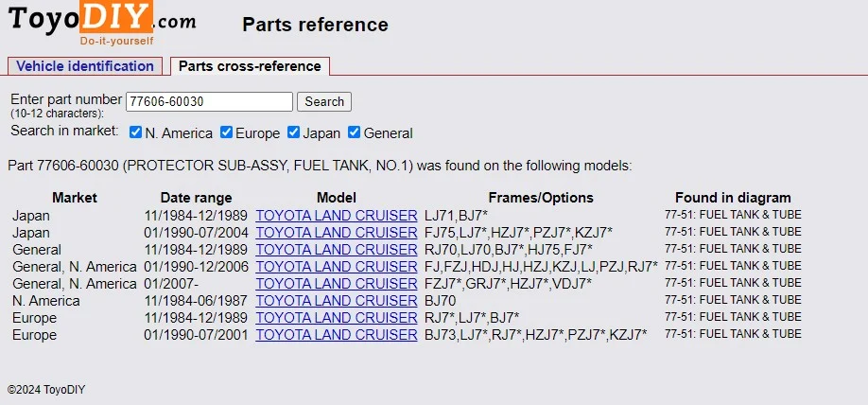The width and height of the screenshot is (868, 405).
Task: Toggle the Europe market checkbox
Action: point(227,132)
